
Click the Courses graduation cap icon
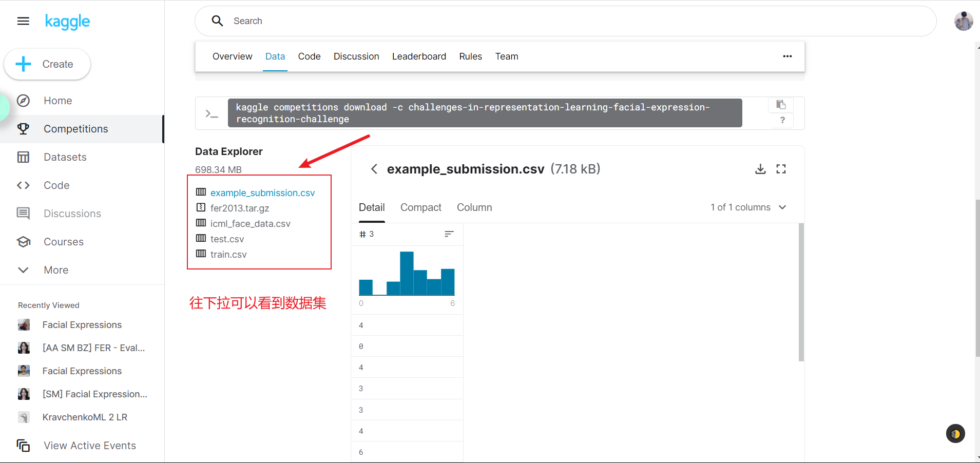(23, 242)
